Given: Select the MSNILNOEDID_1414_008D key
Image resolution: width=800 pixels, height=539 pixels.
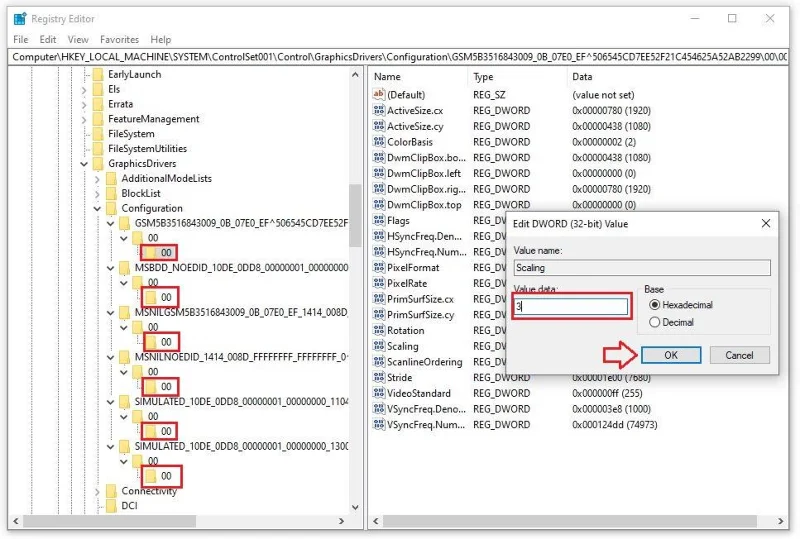Looking at the screenshot, I should (241, 357).
